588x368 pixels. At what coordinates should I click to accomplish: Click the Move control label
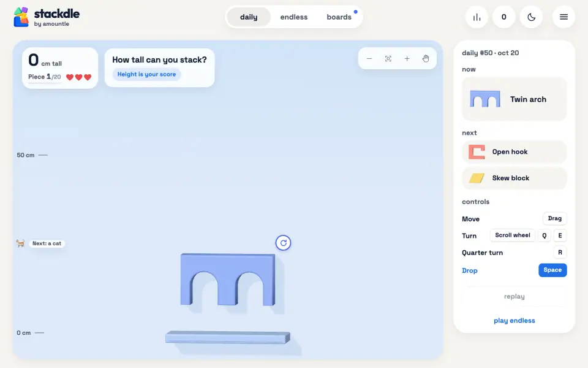[470, 219]
